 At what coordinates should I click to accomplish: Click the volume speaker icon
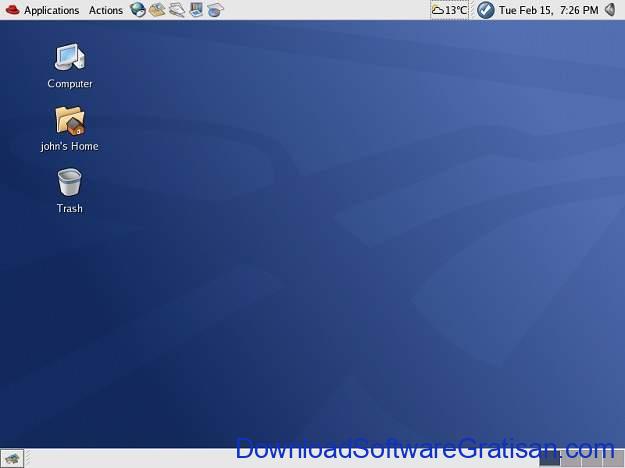tap(610, 10)
